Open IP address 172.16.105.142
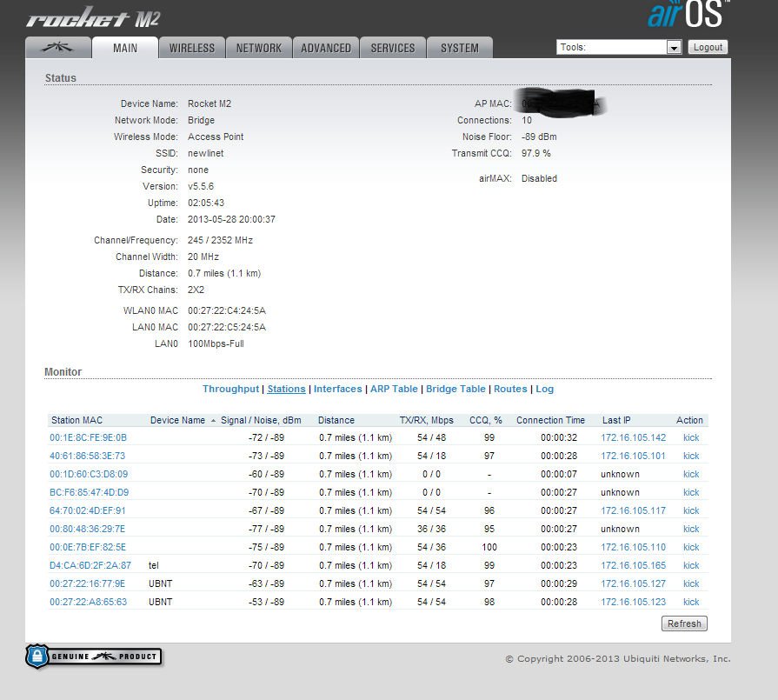 [x=633, y=437]
